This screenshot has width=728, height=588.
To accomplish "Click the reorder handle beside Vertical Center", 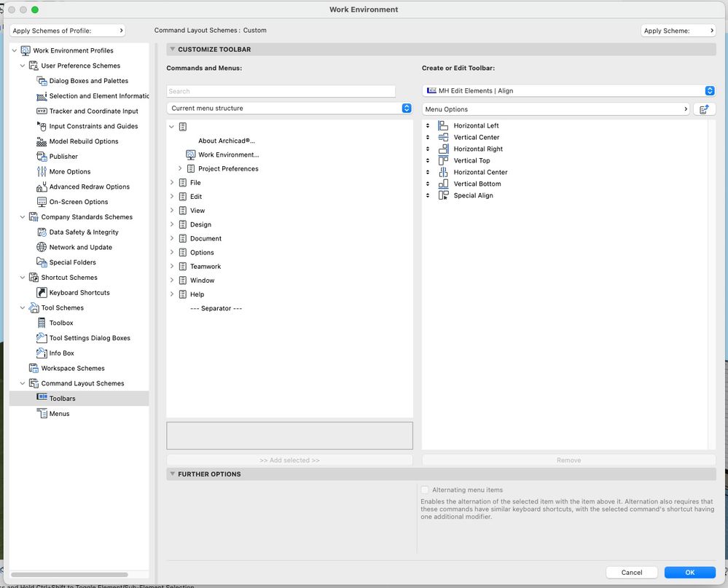I will point(428,137).
